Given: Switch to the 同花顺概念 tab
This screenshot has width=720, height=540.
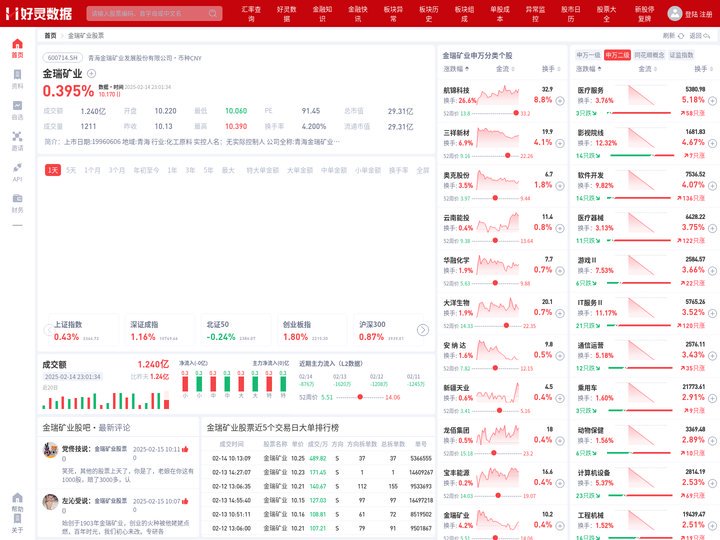Looking at the screenshot, I should coord(649,55).
